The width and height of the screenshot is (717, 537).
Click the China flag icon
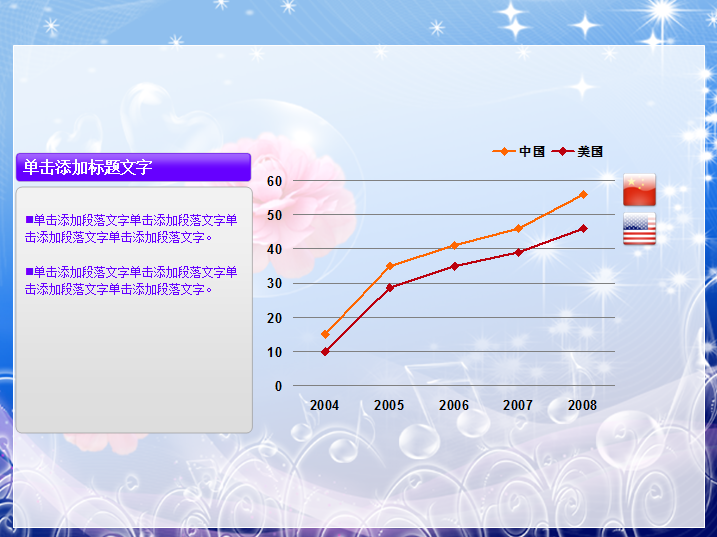(x=639, y=190)
